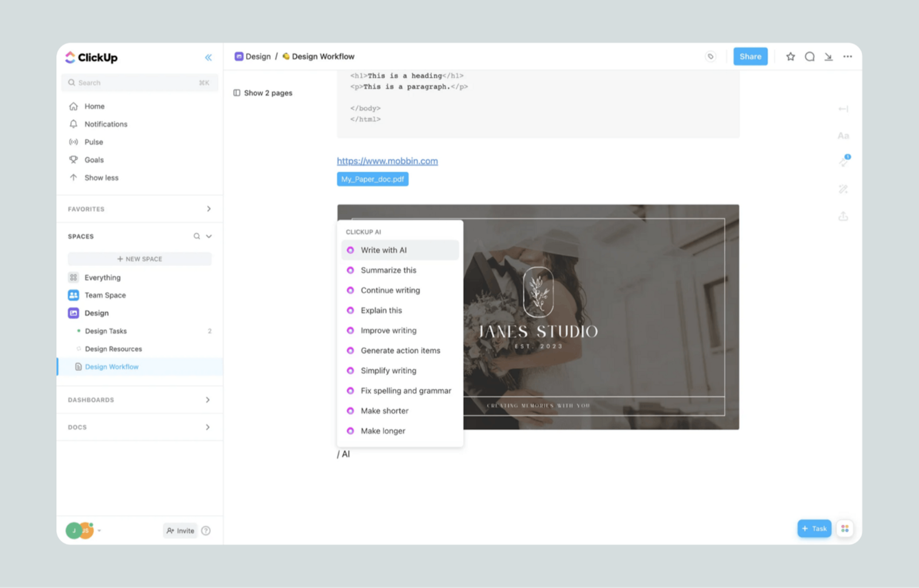The width and height of the screenshot is (919, 588).
Task: Click the Design Workflow document link
Action: 111,366
